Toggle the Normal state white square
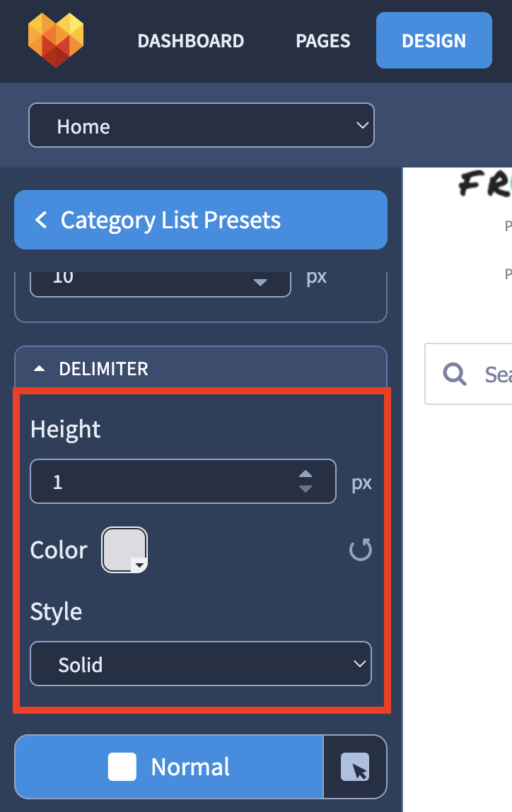 (122, 767)
